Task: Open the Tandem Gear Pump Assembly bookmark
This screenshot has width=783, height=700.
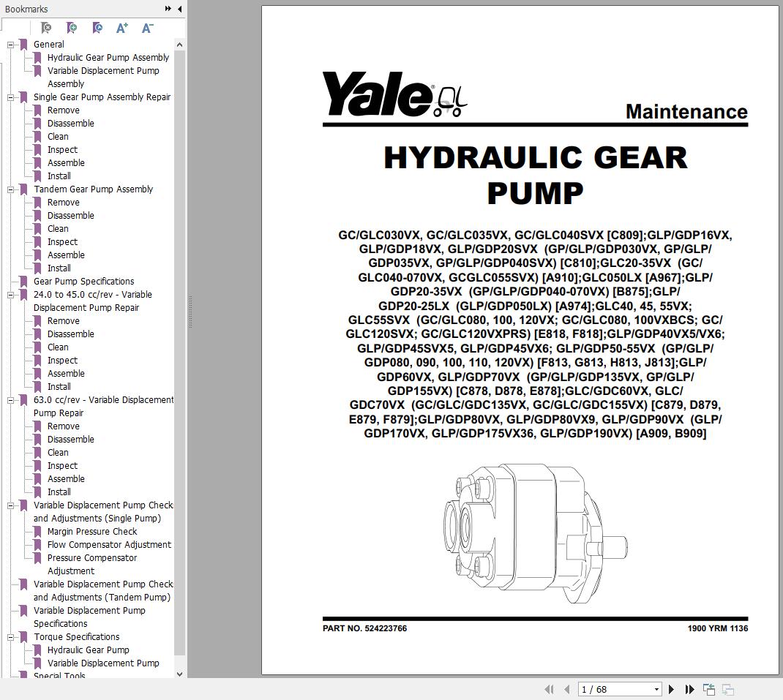Action: coord(93,189)
